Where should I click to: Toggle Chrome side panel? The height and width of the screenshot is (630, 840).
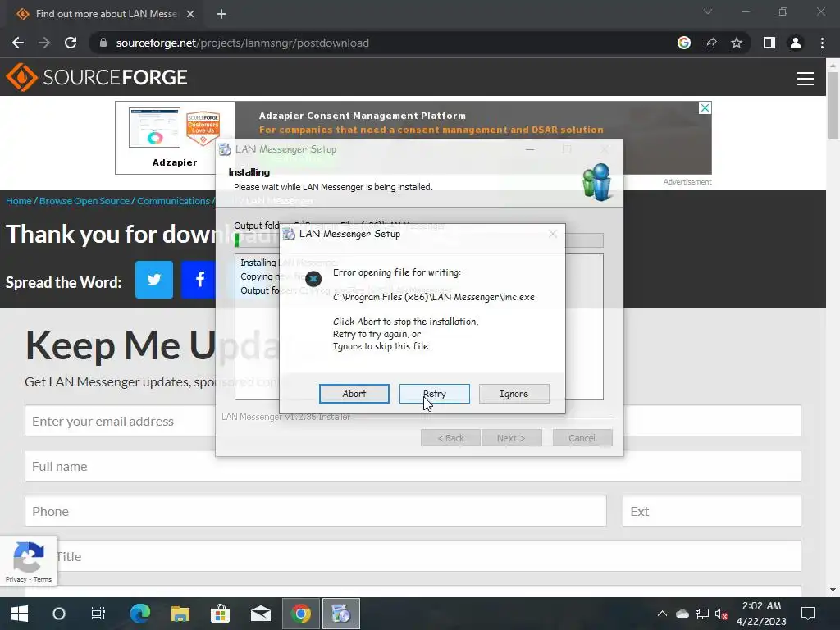769,43
